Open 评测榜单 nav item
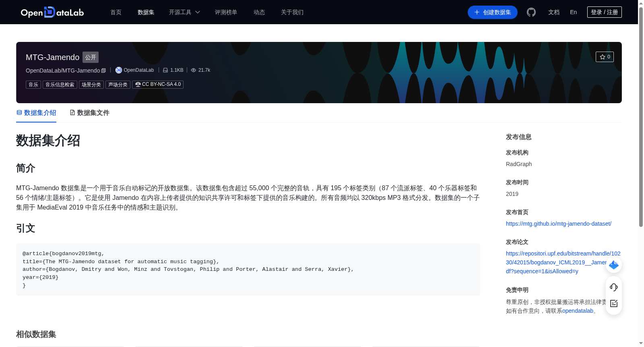The width and height of the screenshot is (644, 347). click(x=226, y=12)
